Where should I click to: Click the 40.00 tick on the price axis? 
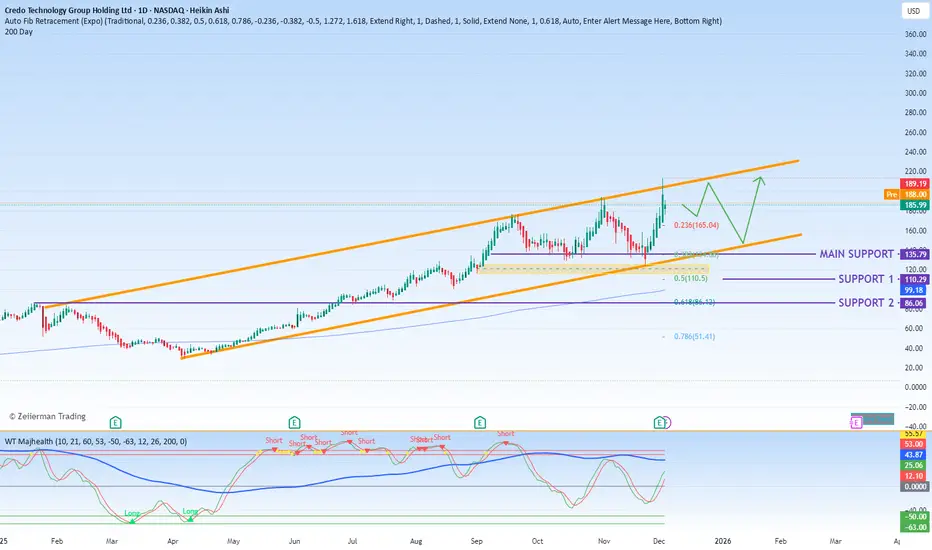[x=915, y=348]
